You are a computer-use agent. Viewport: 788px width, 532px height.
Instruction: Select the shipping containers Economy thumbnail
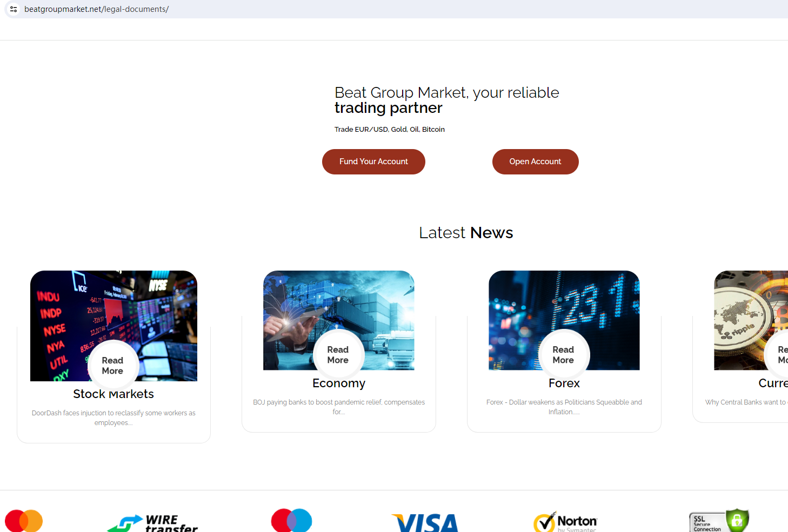339,320
